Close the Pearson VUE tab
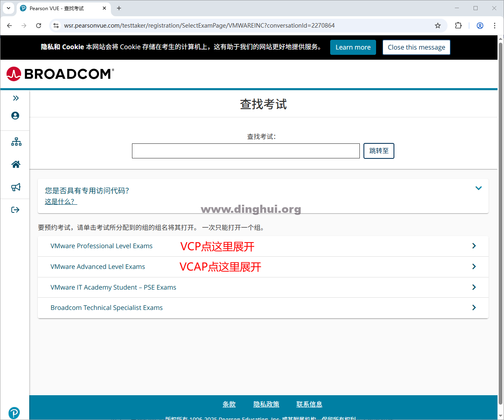 pyautogui.click(x=104, y=8)
